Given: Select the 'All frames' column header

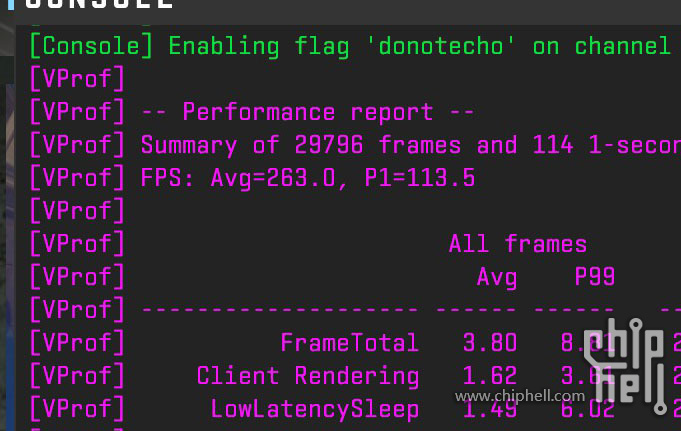Looking at the screenshot, I should [x=517, y=244].
